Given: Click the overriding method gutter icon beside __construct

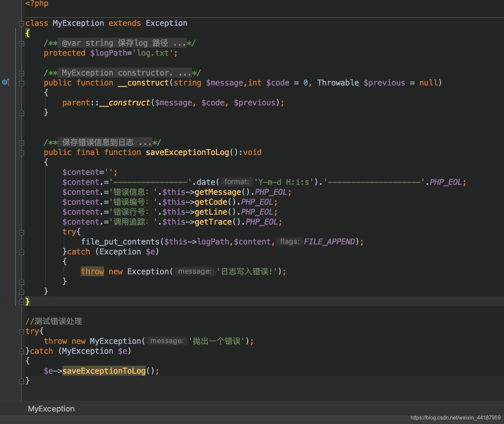Looking at the screenshot, I should (x=6, y=82).
